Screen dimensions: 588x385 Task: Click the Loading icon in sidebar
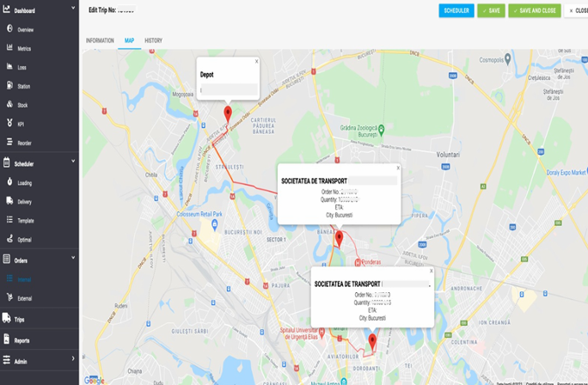[9, 182]
